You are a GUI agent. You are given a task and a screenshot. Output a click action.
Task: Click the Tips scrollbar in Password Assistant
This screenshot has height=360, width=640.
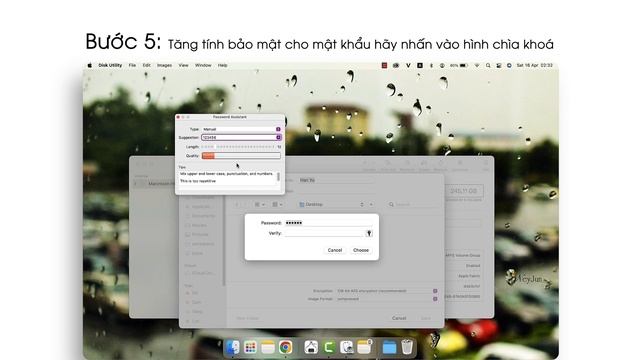pos(278,177)
